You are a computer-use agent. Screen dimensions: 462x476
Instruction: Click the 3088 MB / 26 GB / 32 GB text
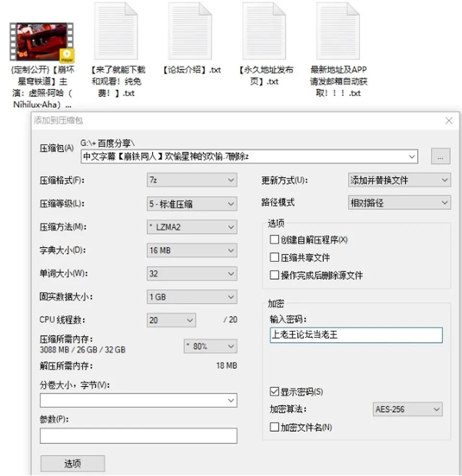coord(82,350)
